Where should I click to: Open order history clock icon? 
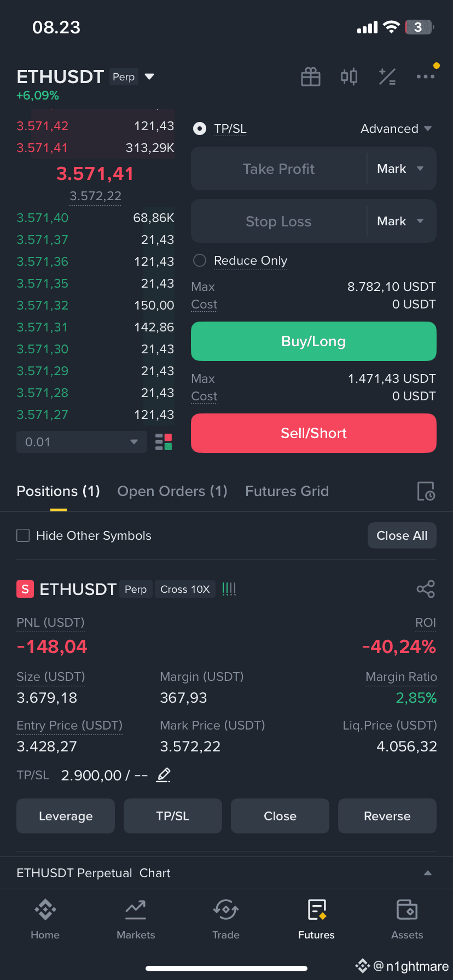coord(426,491)
